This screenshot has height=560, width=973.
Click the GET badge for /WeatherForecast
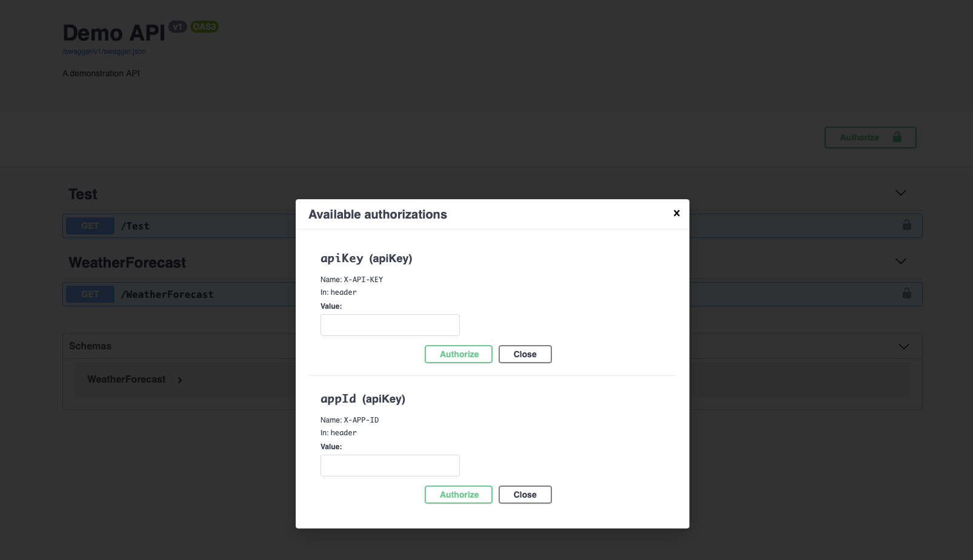[x=90, y=294]
